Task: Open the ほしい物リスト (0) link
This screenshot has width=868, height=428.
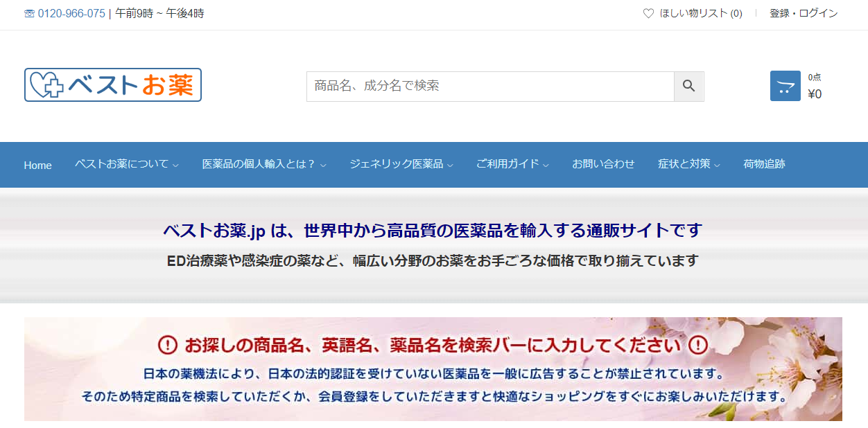Action: 700,13
